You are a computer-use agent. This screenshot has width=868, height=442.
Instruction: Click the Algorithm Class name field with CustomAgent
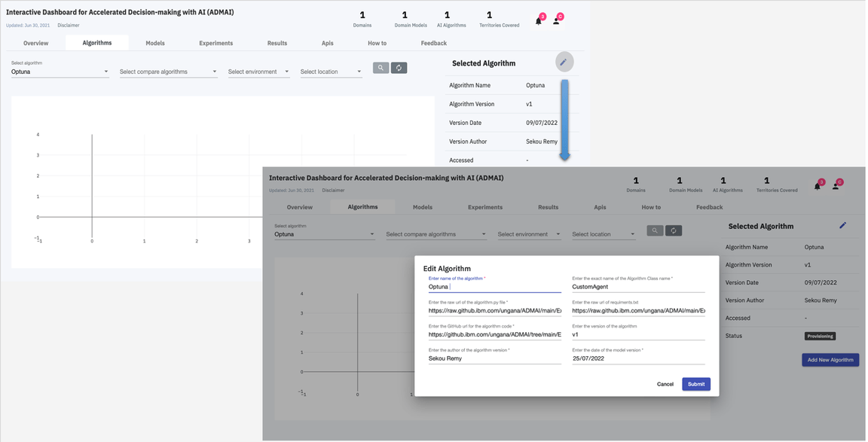coord(637,287)
